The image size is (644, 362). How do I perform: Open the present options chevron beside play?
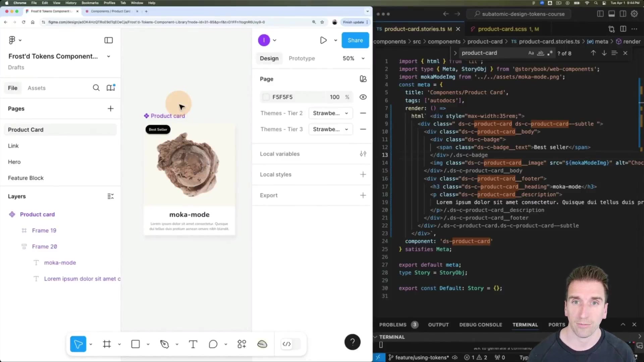(335, 40)
